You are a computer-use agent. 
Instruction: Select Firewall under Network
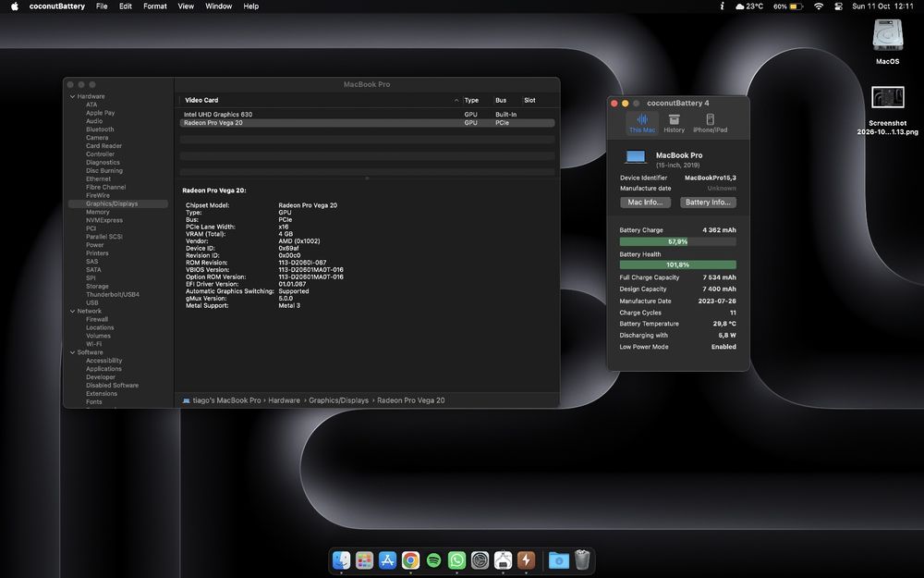click(97, 319)
